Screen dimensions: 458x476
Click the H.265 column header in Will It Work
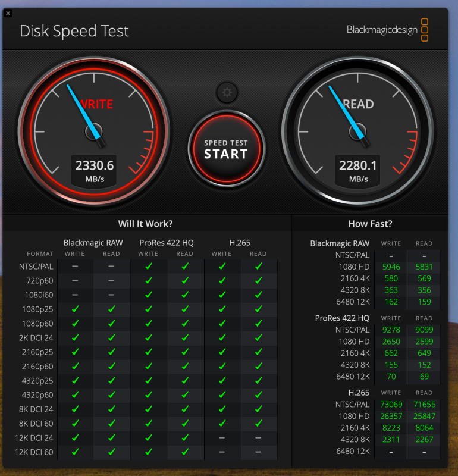(240, 243)
